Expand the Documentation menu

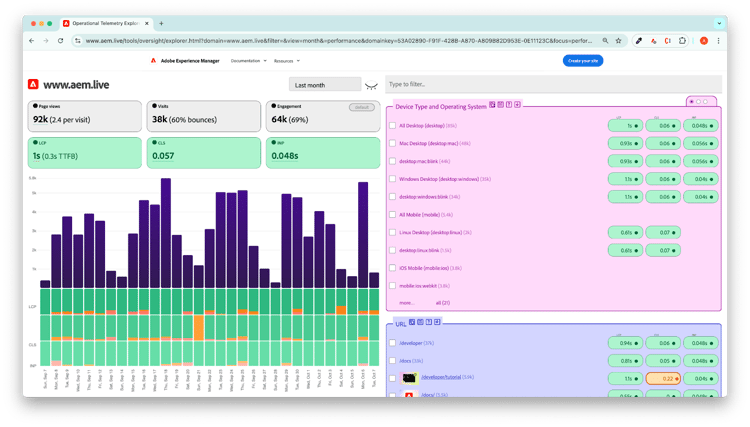248,61
